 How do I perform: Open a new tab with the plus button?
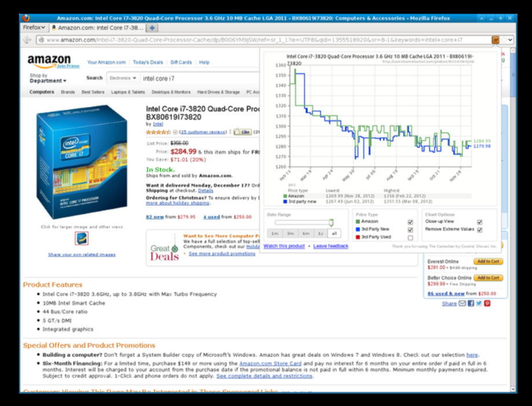click(152, 28)
